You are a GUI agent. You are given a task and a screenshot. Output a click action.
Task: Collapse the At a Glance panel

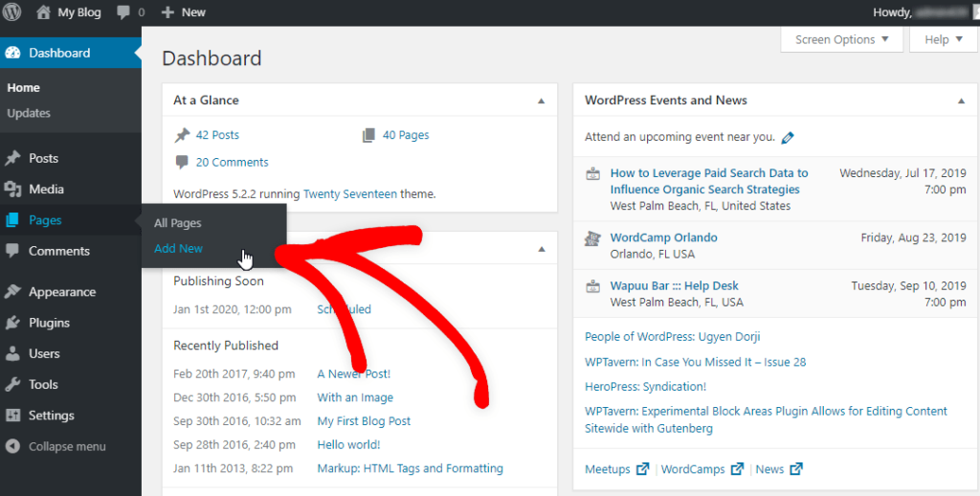pyautogui.click(x=541, y=101)
